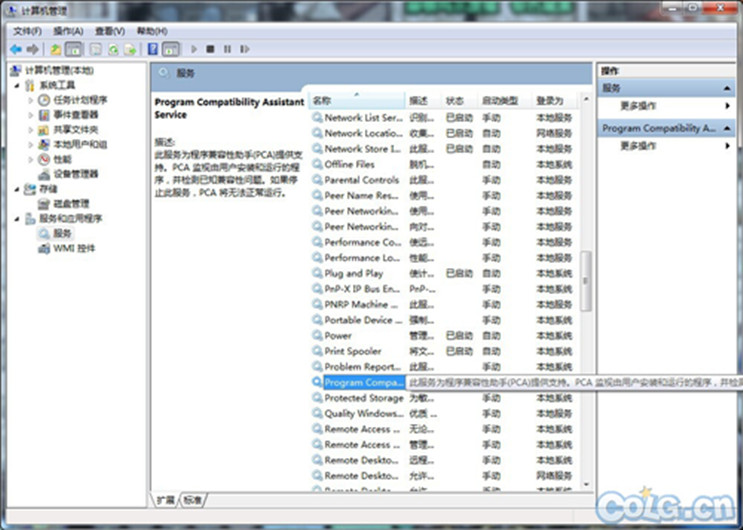Viewport: 743px width, 530px height.
Task: Click the Print Spooler service gear icon
Action: 317,351
